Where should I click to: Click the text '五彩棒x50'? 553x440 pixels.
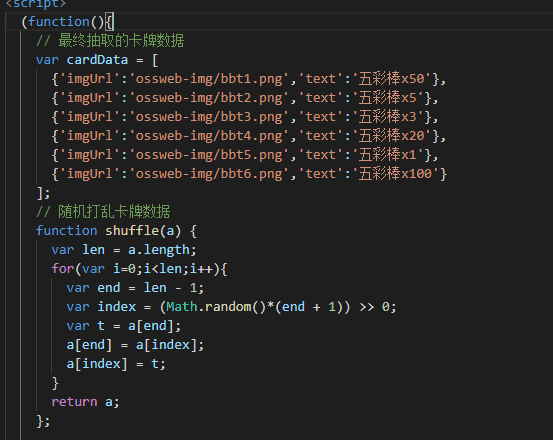(391, 79)
